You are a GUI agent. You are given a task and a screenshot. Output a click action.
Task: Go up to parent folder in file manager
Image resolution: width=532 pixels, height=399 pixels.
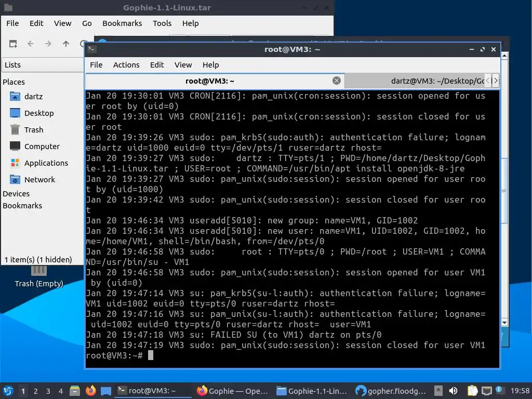66,44
